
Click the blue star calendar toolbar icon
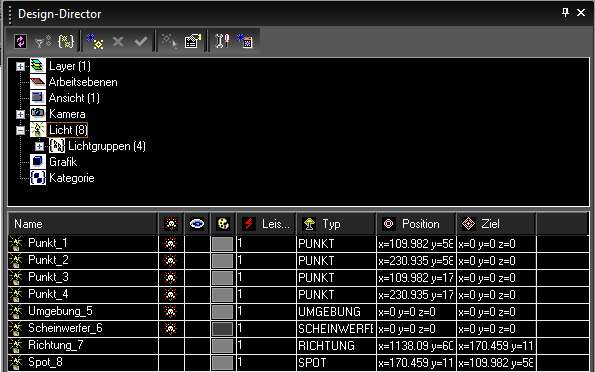pyautogui.click(x=244, y=41)
